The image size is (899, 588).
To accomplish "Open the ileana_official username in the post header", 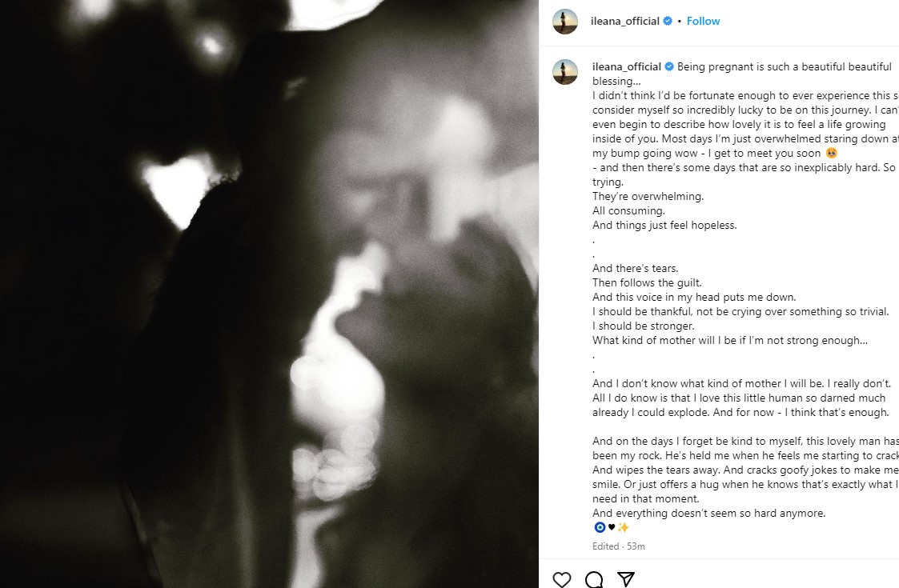I will click(x=625, y=22).
